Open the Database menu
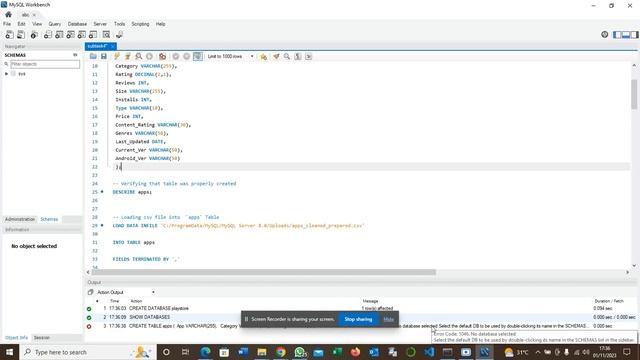This screenshot has height=360, width=640. point(77,24)
